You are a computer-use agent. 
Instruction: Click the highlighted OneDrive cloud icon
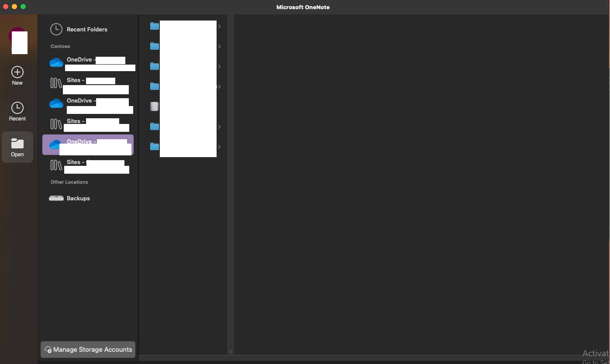(55, 144)
